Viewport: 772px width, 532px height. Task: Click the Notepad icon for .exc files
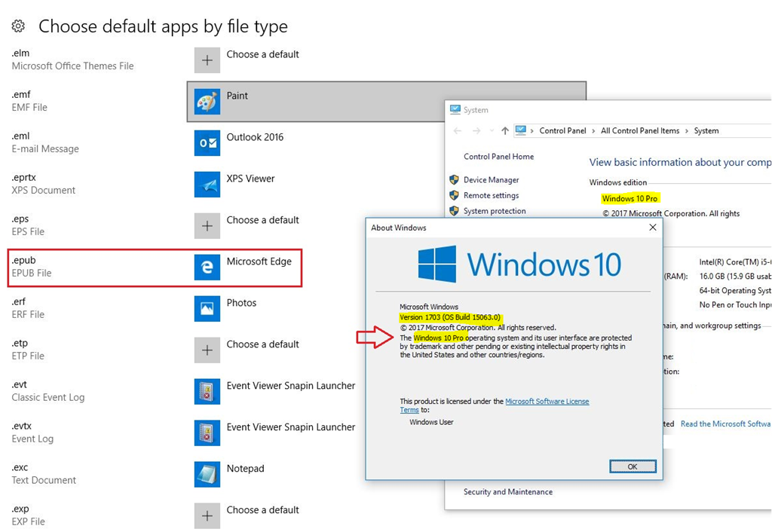tap(207, 475)
